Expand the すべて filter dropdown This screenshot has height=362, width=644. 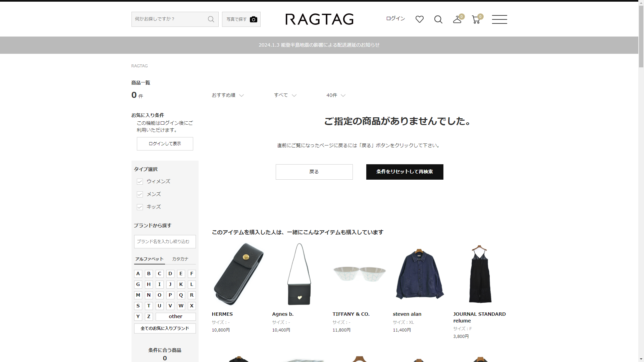point(285,95)
